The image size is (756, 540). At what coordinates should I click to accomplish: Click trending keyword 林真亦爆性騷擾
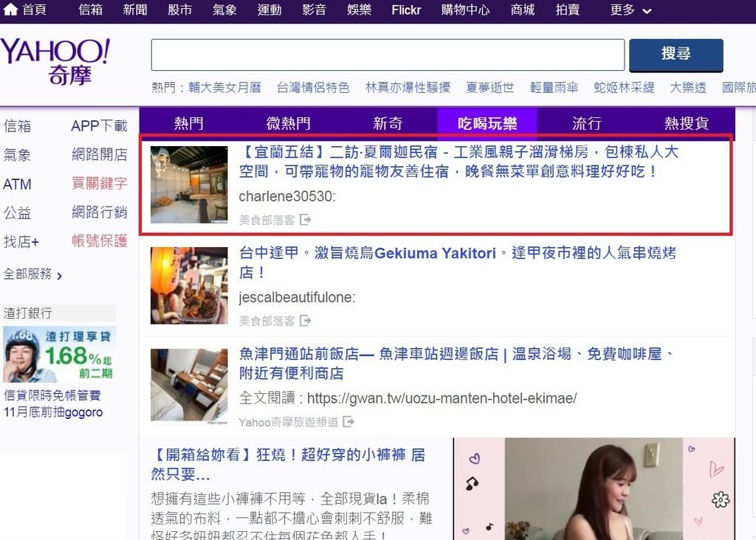click(408, 87)
